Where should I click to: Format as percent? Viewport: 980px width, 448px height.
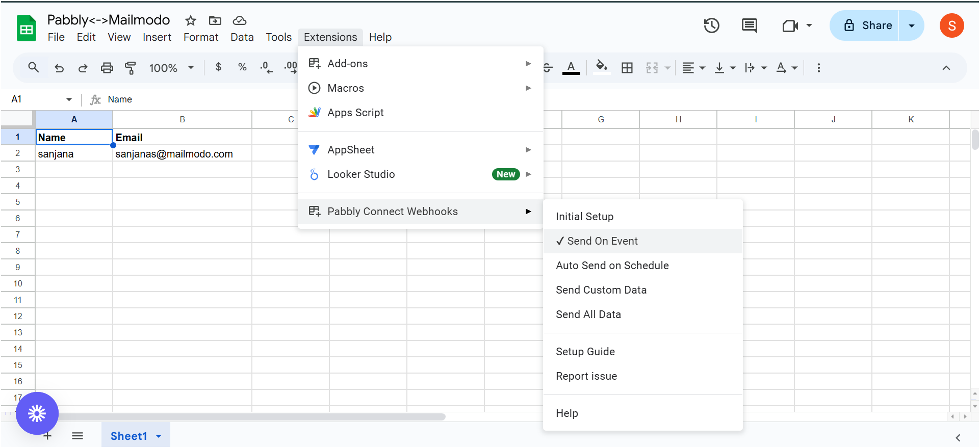[242, 67]
